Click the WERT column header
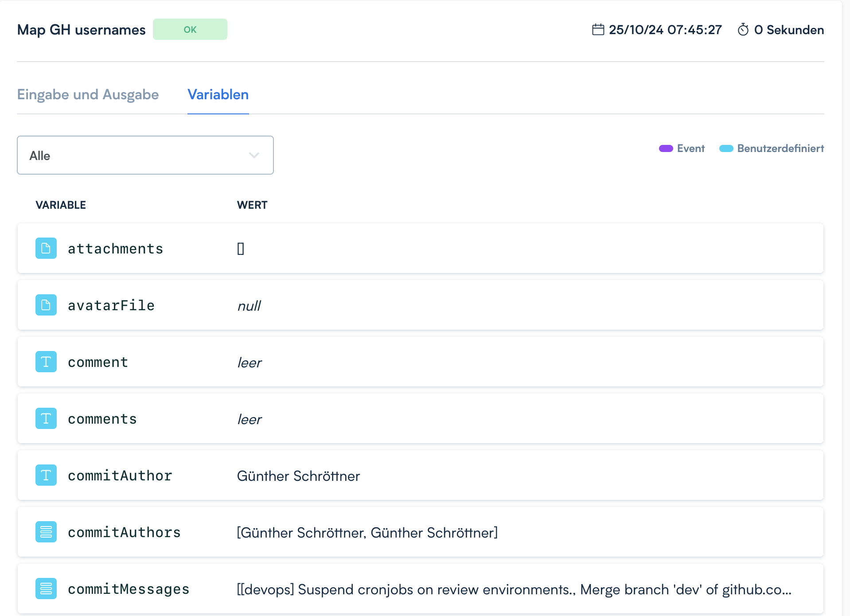 coord(252,205)
